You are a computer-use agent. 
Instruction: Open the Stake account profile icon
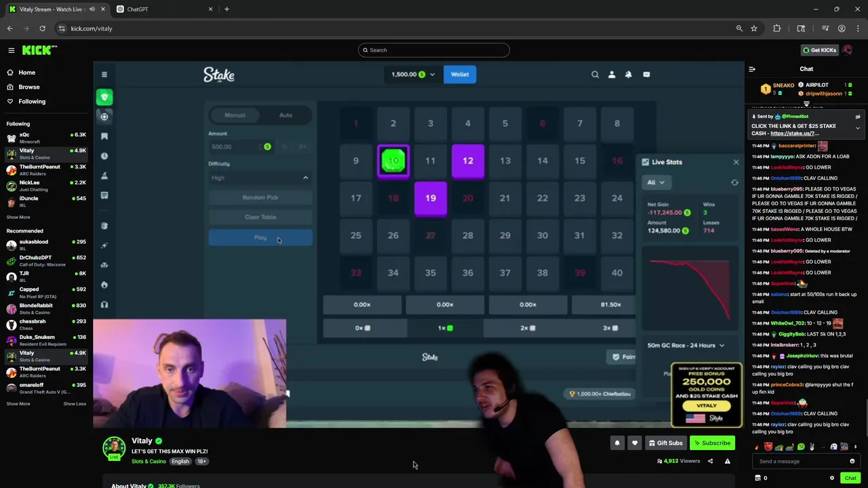tap(612, 75)
